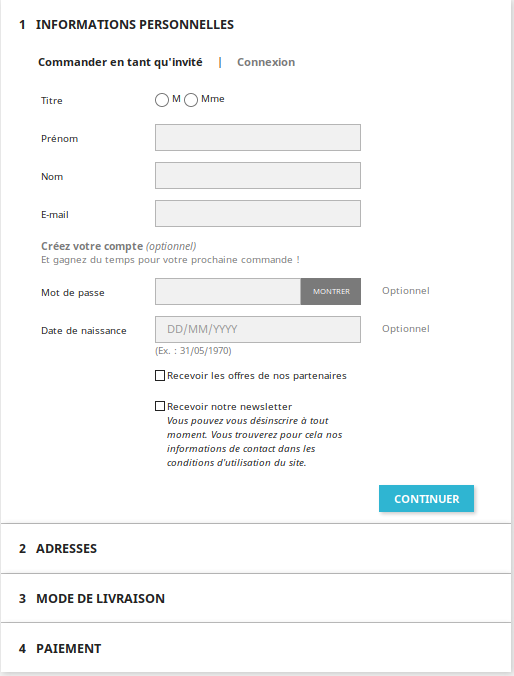Check Recevoir les offres de nos partenaires
Image resolution: width=514 pixels, height=676 pixels.
click(x=160, y=376)
